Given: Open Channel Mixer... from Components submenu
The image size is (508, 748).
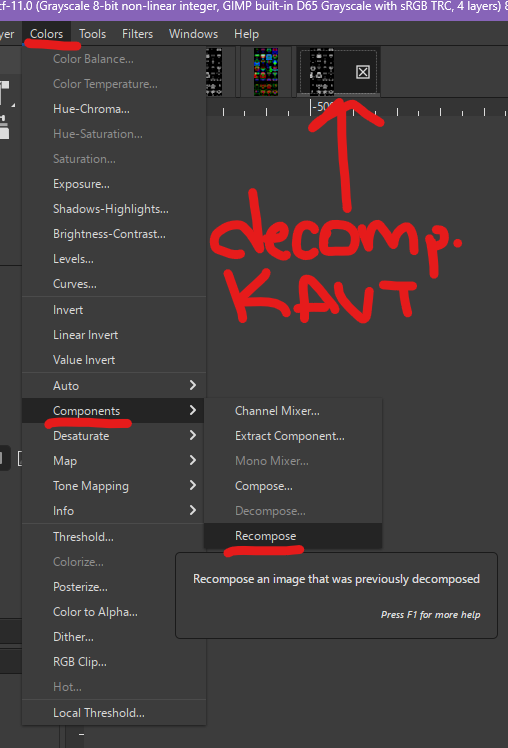Looking at the screenshot, I should [x=293, y=411].
